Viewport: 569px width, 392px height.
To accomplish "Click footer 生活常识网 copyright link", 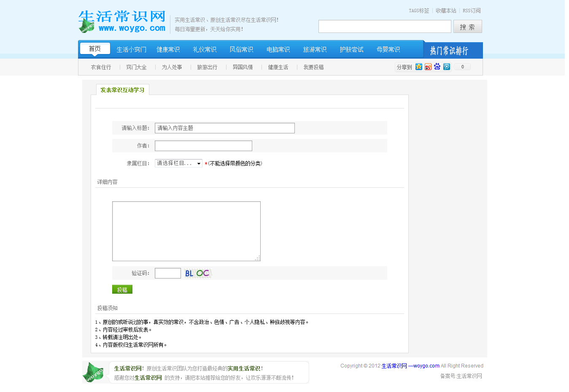I will [x=394, y=366].
